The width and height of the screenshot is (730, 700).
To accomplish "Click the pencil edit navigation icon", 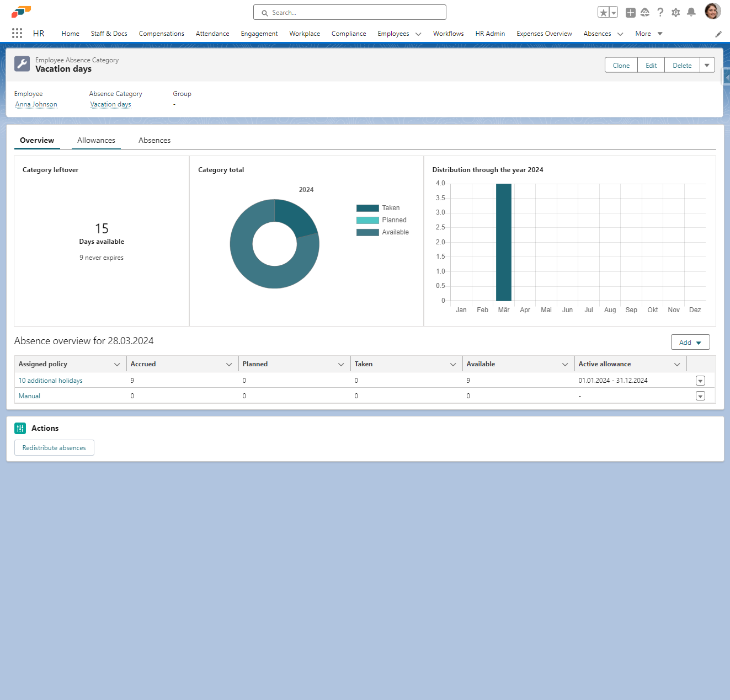I will (x=718, y=34).
